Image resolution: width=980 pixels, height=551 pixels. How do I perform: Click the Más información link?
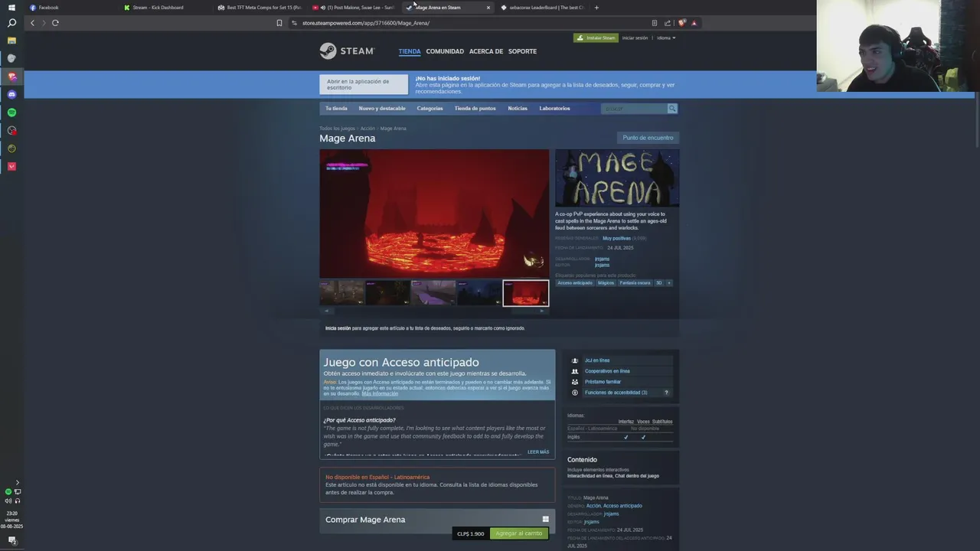pos(380,393)
